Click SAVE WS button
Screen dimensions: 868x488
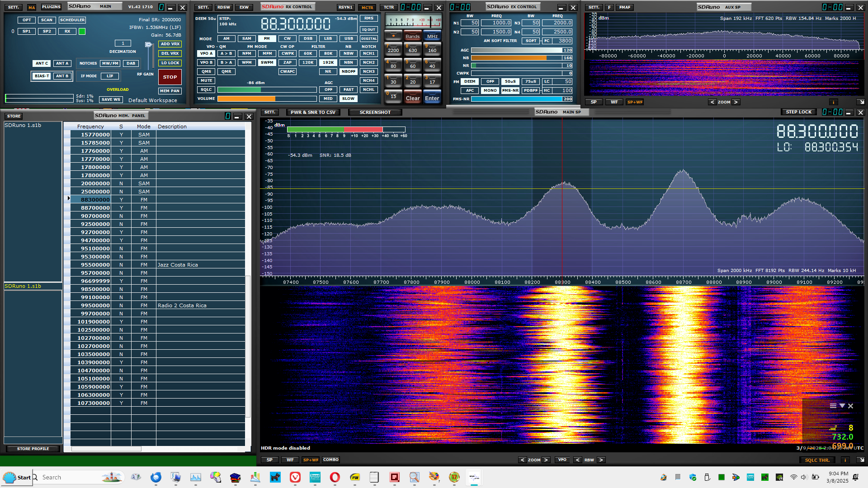tap(111, 99)
